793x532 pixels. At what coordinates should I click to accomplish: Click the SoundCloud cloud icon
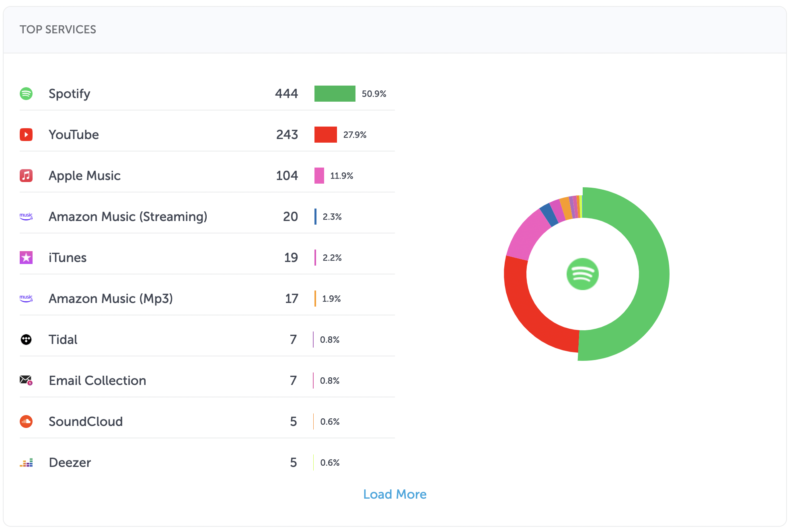[26, 422]
